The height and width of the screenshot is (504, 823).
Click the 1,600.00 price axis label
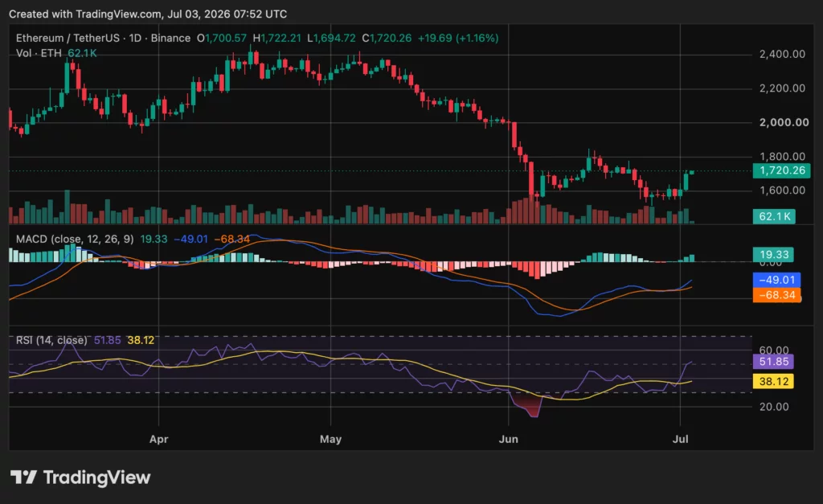click(782, 190)
